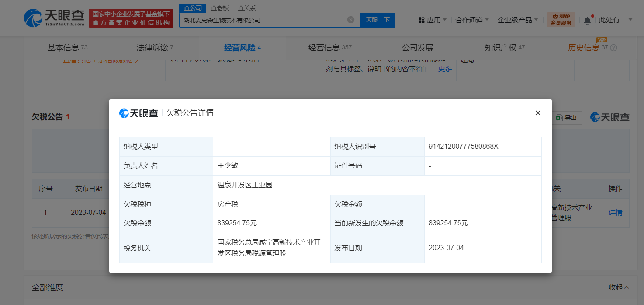
Task: Collapse 全部维度 with the 收起 control
Action: click(619, 287)
